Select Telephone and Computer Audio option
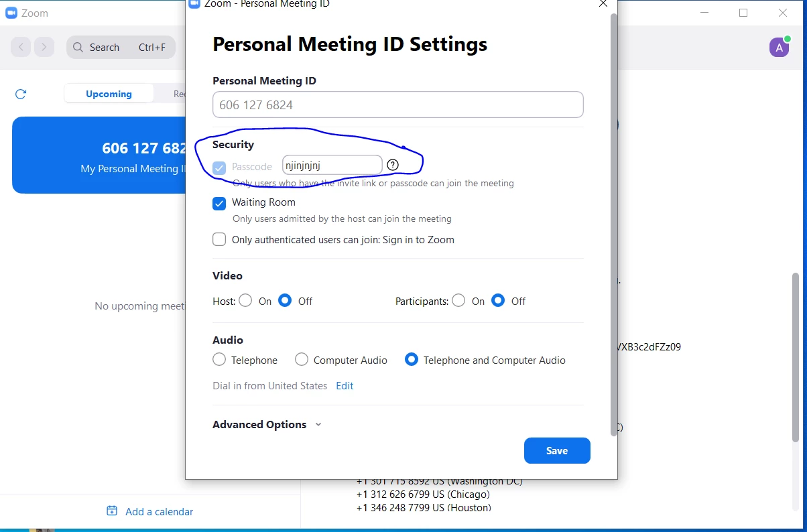Screen dimensions: 807x532 click(x=412, y=360)
